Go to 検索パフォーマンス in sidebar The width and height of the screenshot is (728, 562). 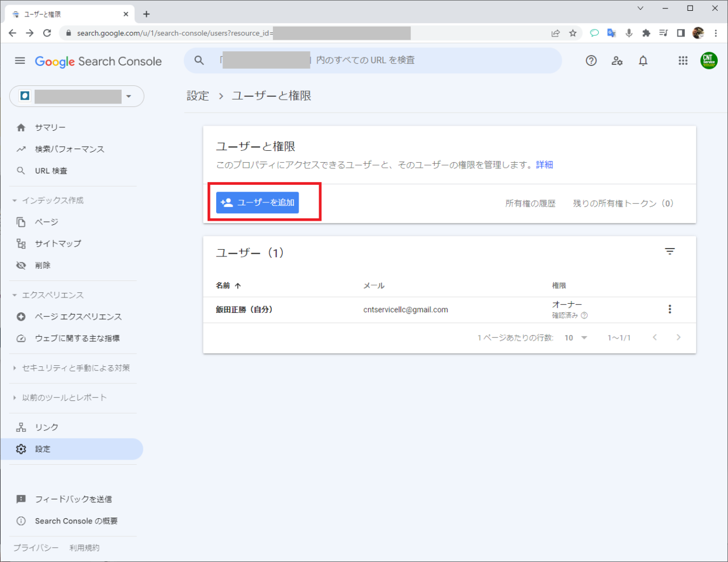[x=69, y=149]
